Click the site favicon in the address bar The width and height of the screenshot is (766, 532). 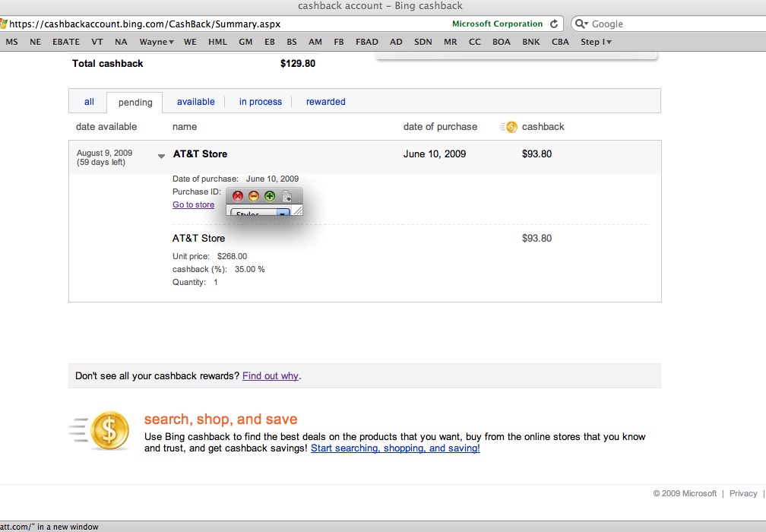coord(3,24)
